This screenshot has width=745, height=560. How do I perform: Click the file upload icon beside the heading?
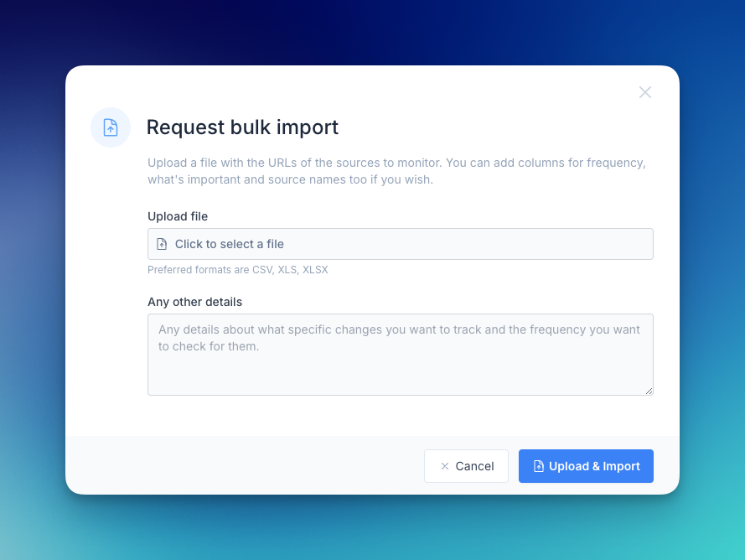pos(111,127)
